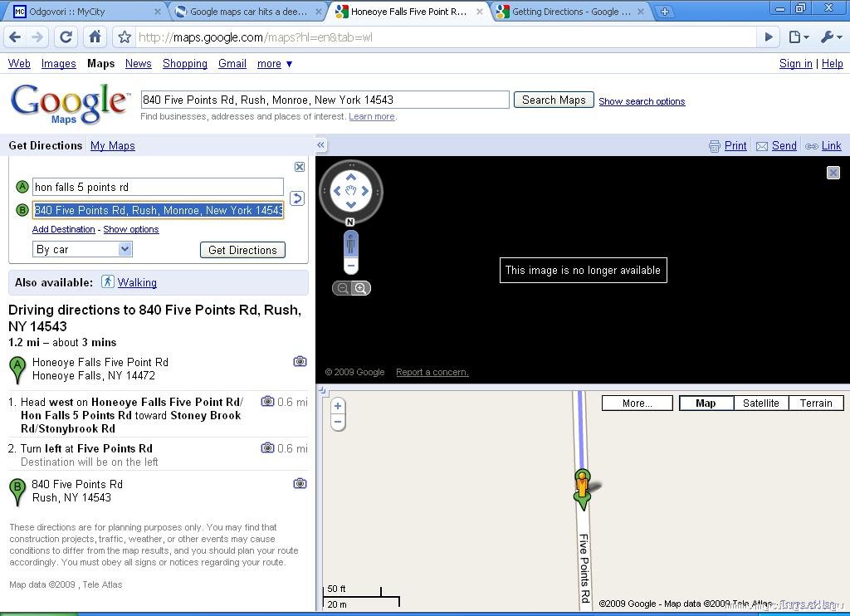850x616 pixels.
Task: Click the Link link at top right
Action: 831,145
